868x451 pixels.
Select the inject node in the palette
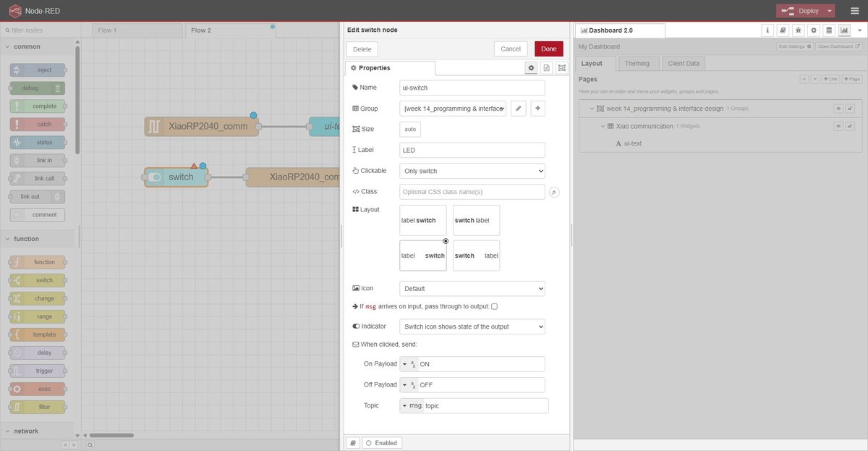pyautogui.click(x=38, y=70)
